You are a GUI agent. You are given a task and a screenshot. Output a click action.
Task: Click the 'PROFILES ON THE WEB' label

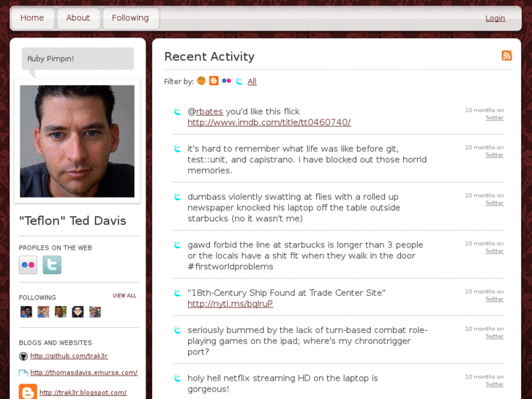tap(56, 248)
